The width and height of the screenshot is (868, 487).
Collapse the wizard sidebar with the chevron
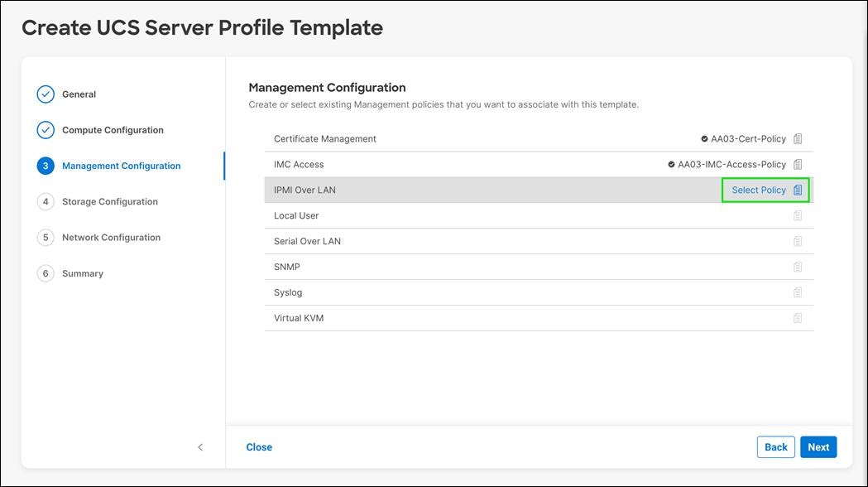point(200,446)
